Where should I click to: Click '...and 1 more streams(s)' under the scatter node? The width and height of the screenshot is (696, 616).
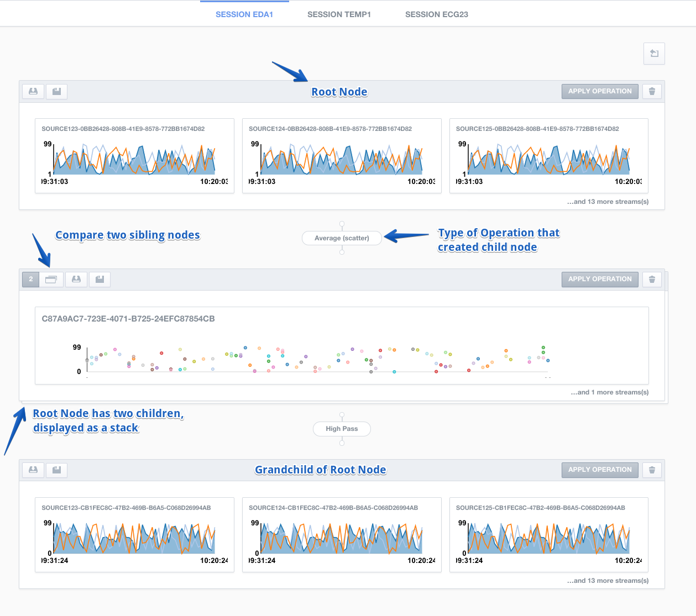coord(610,392)
